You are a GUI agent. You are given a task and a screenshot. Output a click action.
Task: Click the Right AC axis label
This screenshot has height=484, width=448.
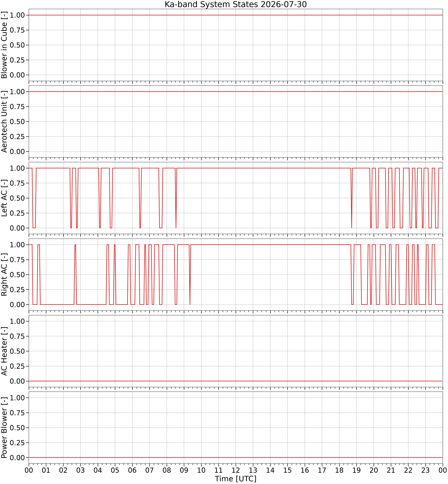4,275
